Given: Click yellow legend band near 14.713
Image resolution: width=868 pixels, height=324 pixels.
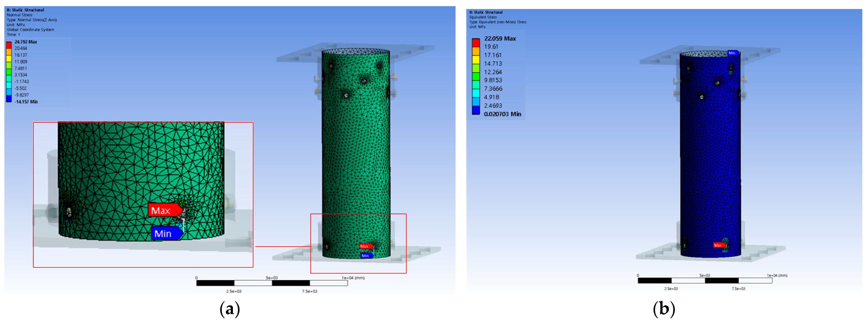Looking at the screenshot, I should (x=475, y=60).
